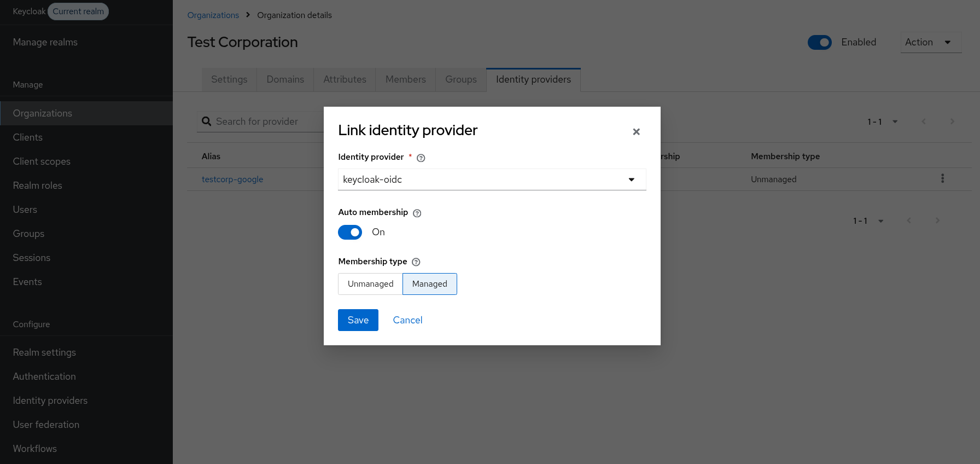Close the Link identity provider dialog
The image size is (980, 464).
[636, 132]
